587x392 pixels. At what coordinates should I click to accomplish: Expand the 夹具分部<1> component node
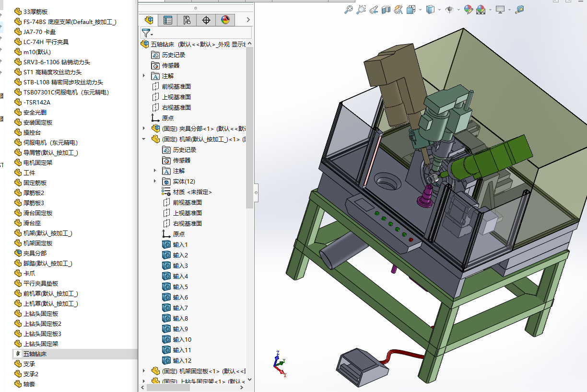(144, 128)
